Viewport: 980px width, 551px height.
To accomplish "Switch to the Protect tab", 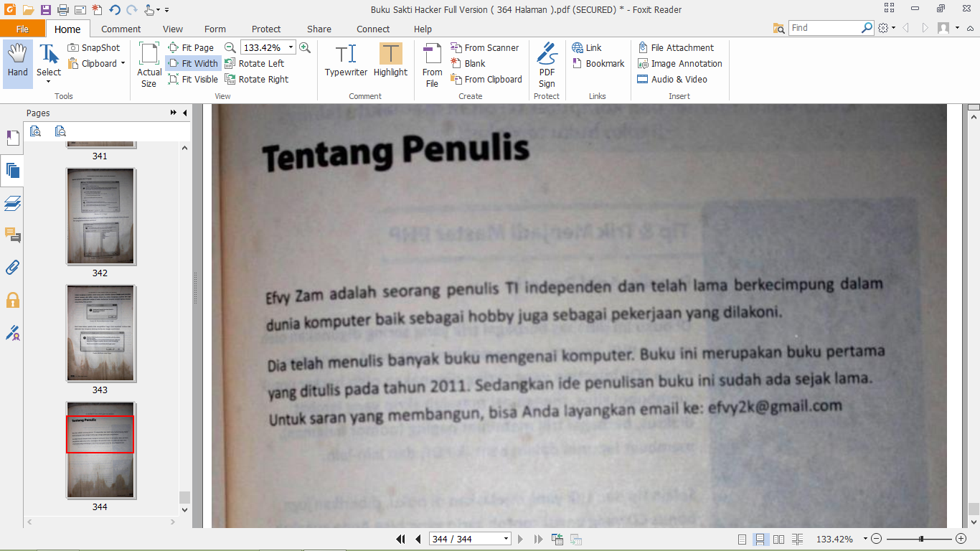I will [x=266, y=29].
